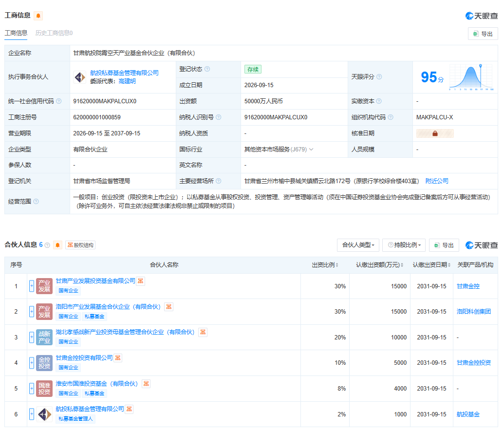Expand partner row 5 with the plus button
The width and height of the screenshot is (504, 431).
coord(32,389)
